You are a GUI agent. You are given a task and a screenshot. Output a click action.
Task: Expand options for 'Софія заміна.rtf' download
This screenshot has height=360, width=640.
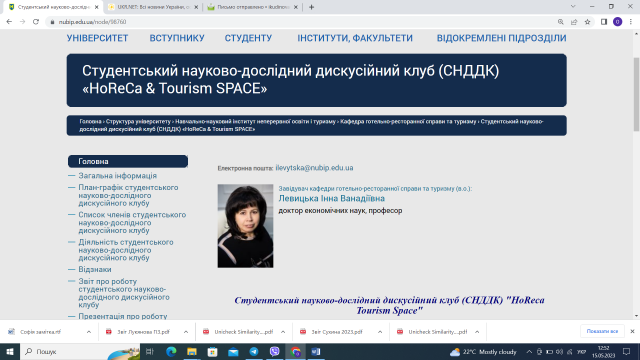pos(89,332)
